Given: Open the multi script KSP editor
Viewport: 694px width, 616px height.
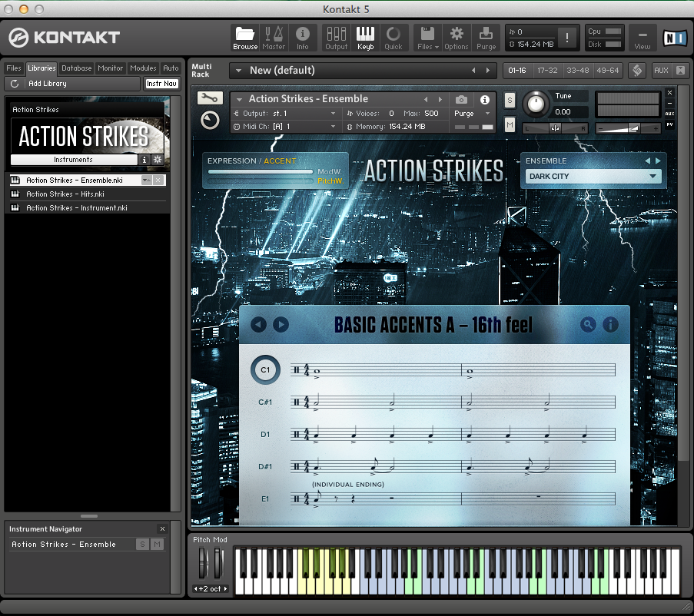Looking at the screenshot, I should [x=637, y=71].
